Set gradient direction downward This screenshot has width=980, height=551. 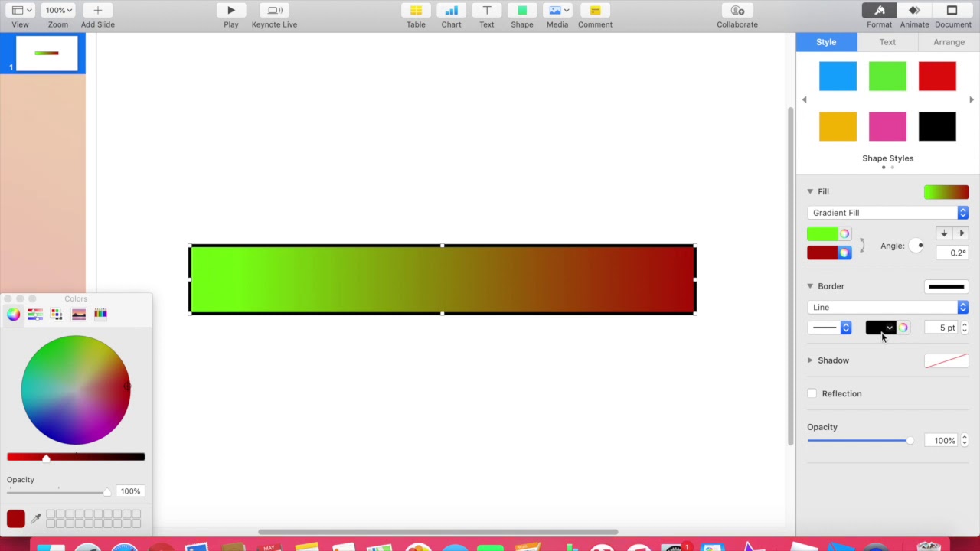943,233
